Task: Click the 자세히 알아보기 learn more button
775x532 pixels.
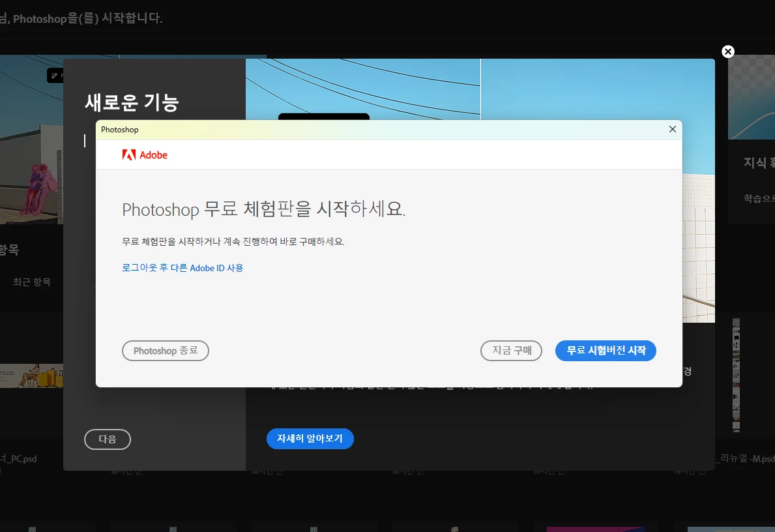Action: coord(310,439)
